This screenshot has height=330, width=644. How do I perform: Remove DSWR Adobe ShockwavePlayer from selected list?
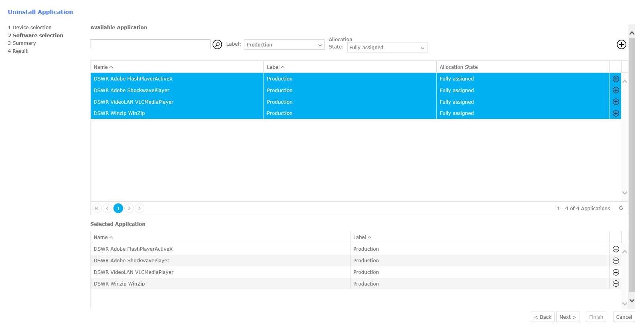[x=616, y=261]
